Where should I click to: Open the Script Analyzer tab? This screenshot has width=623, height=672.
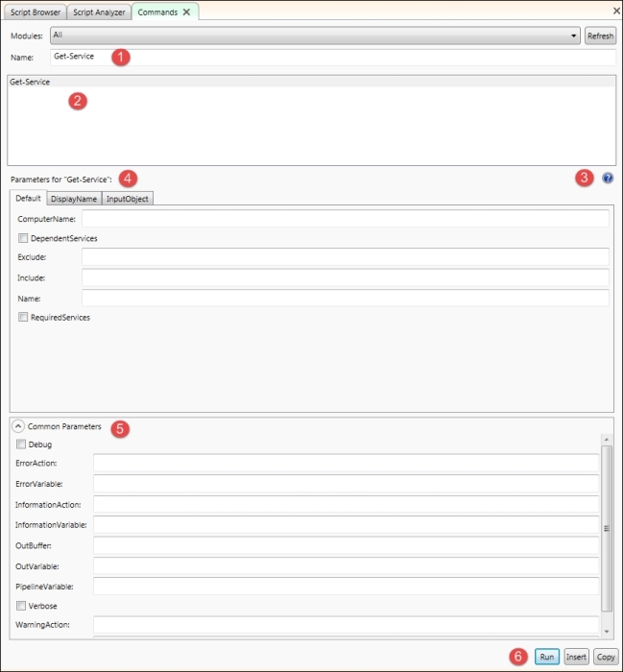pos(100,12)
